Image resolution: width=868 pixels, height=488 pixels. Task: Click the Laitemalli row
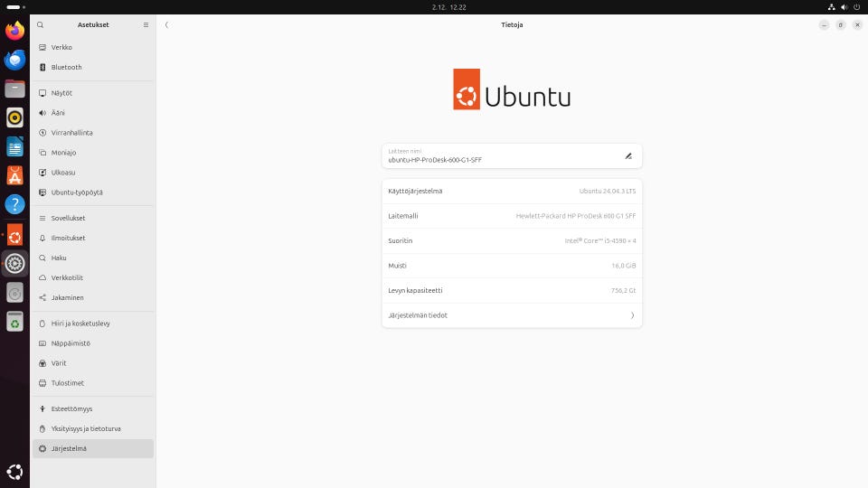pyautogui.click(x=512, y=216)
